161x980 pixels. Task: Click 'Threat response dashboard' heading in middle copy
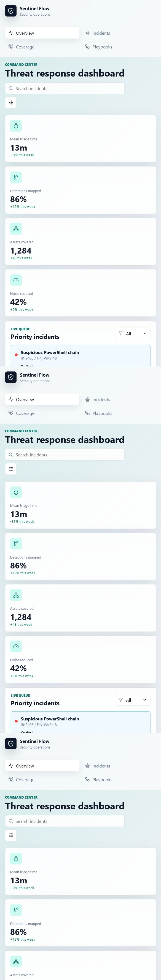click(x=65, y=440)
